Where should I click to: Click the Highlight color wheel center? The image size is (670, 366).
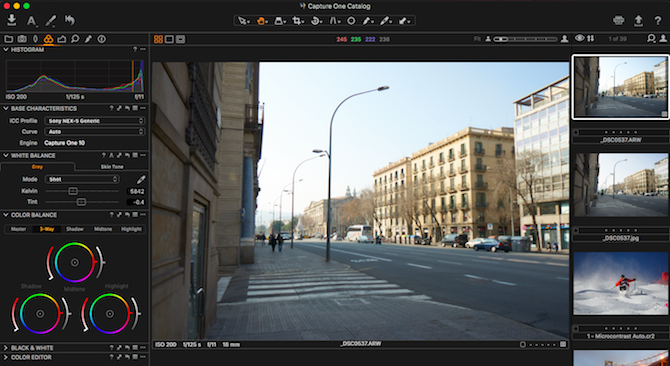pyautogui.click(x=109, y=313)
